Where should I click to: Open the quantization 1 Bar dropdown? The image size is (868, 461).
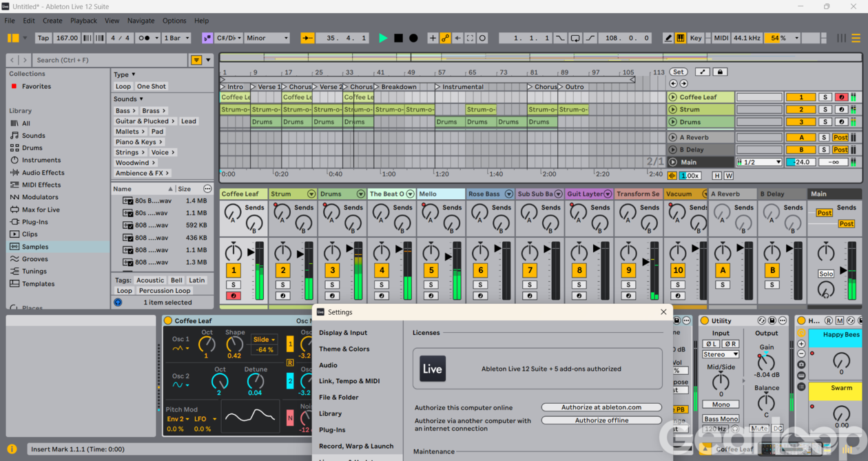click(x=176, y=39)
